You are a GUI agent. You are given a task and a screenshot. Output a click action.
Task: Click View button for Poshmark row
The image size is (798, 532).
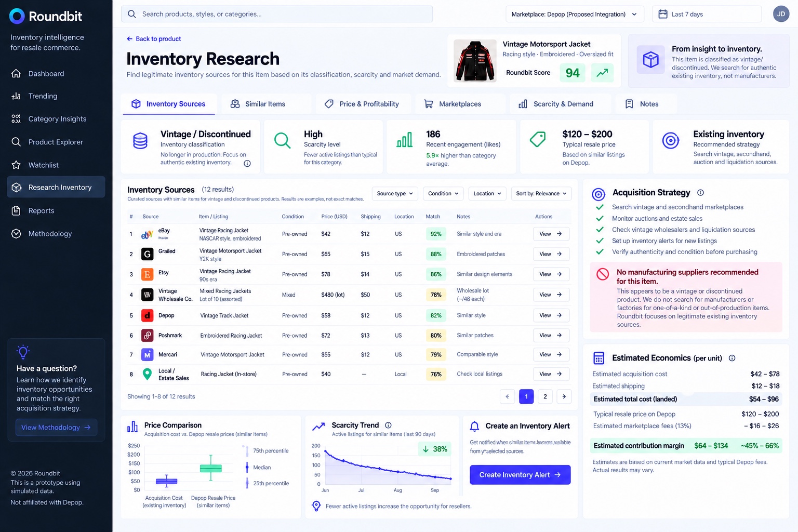coord(551,336)
